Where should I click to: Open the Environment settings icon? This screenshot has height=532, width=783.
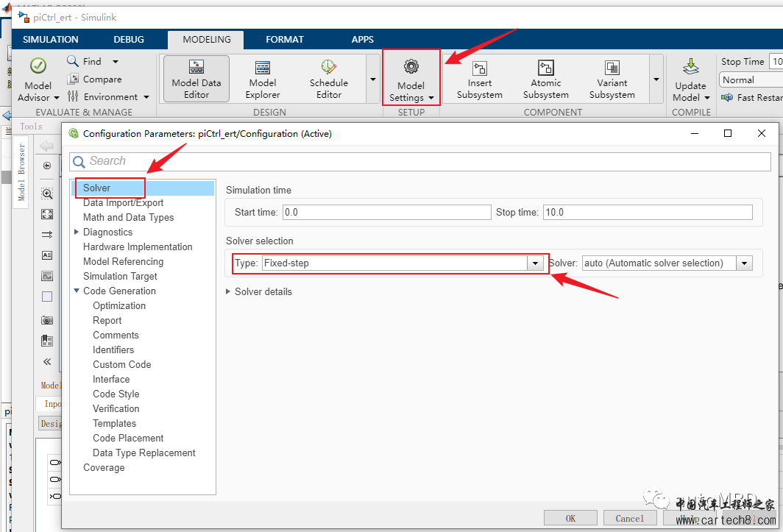pos(73,96)
